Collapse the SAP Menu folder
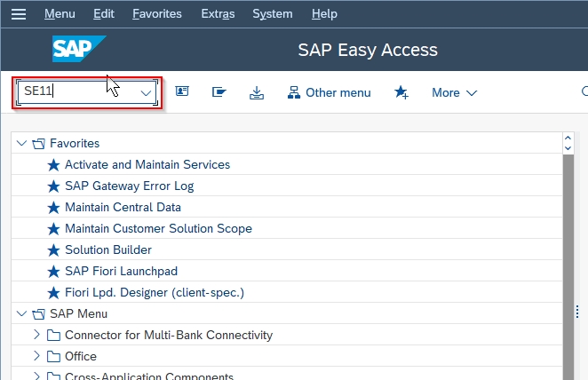 coord(21,313)
